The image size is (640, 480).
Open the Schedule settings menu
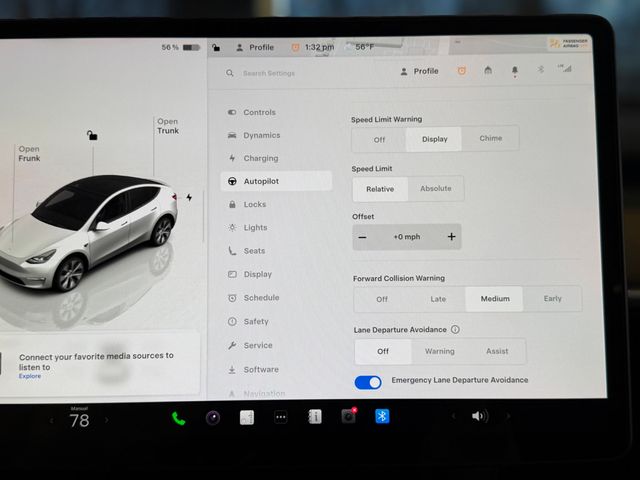pos(276,298)
